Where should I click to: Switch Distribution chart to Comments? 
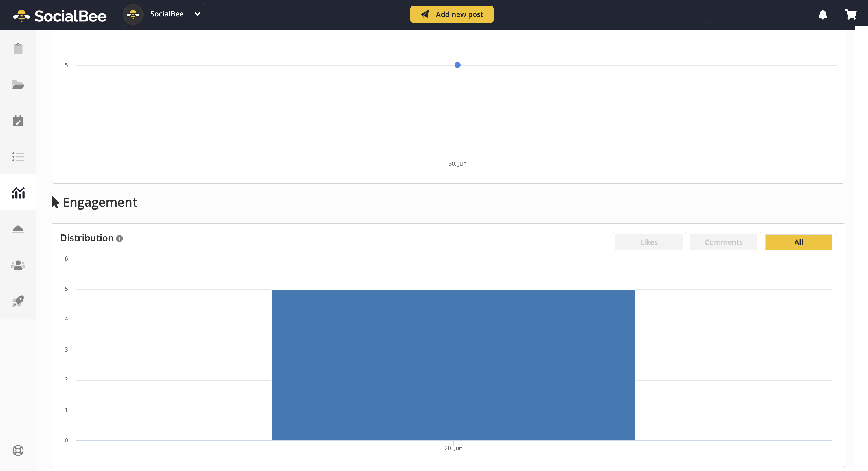(x=724, y=242)
